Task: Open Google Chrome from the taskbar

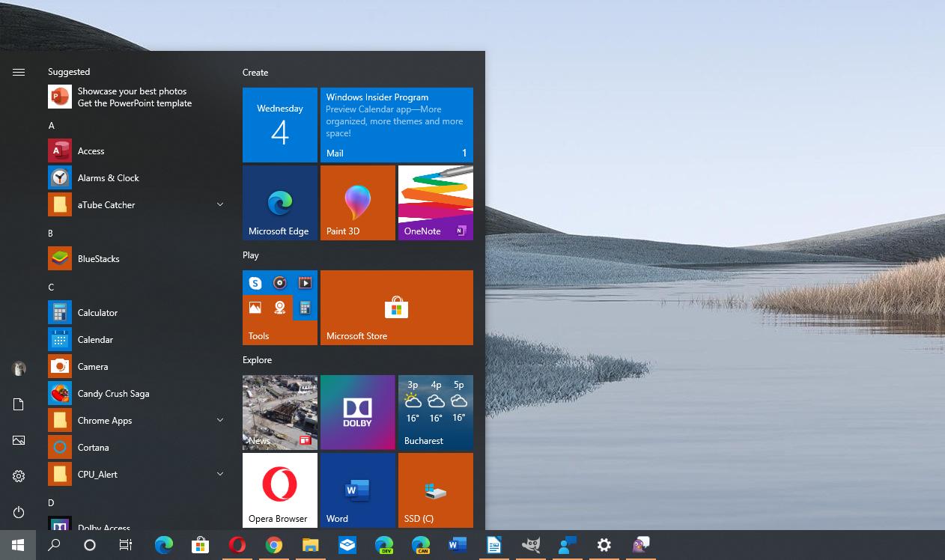Action: 274,545
